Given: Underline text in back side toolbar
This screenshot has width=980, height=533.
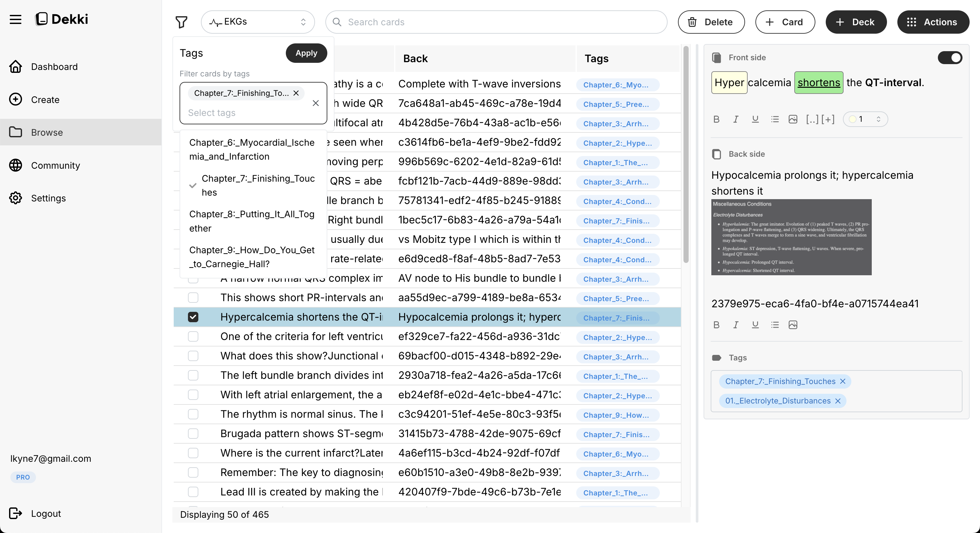Looking at the screenshot, I should pyautogui.click(x=755, y=325).
